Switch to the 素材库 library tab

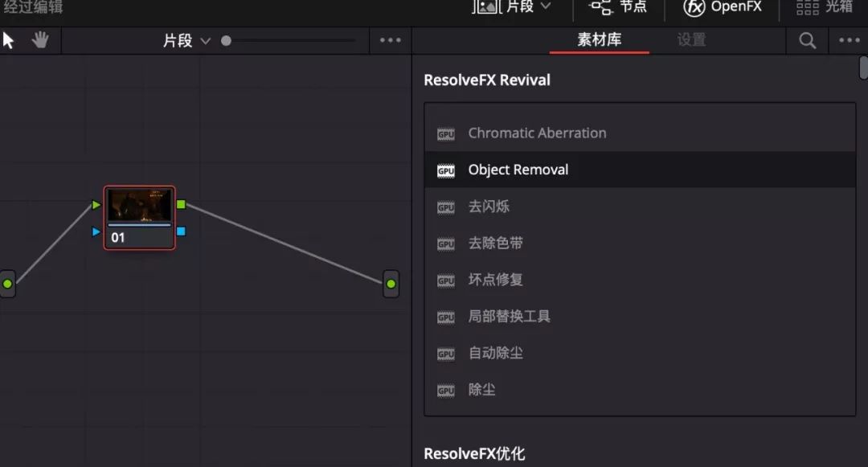pyautogui.click(x=599, y=40)
